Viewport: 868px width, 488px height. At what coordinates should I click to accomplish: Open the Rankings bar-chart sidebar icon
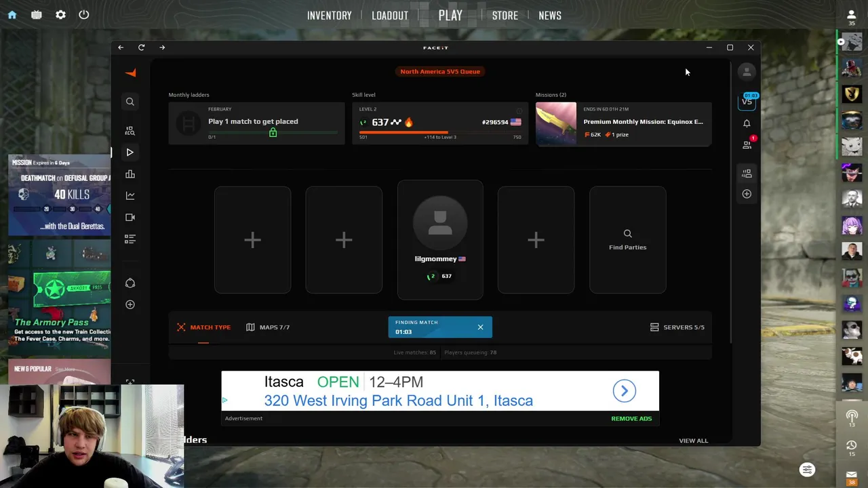pos(130,174)
